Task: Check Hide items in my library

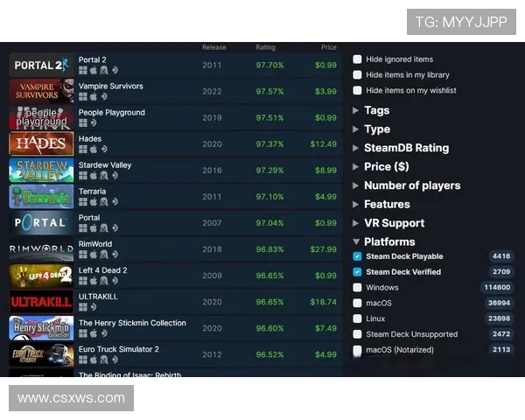Action: pos(357,75)
